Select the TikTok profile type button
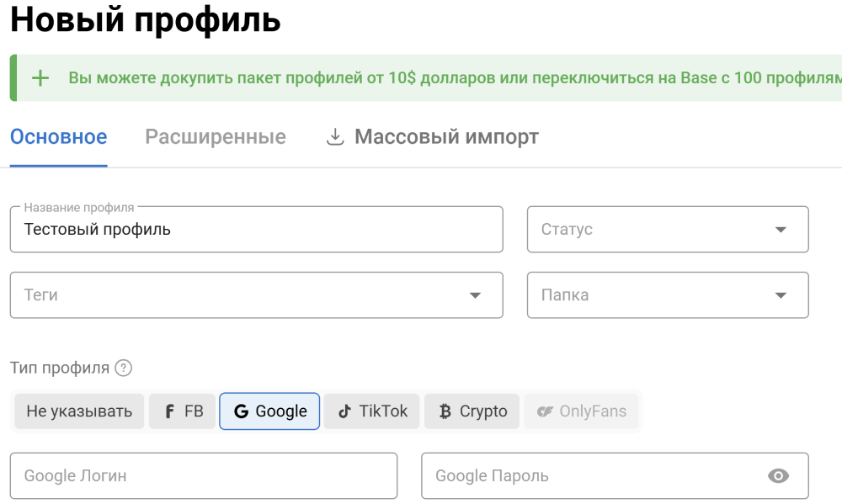The width and height of the screenshot is (842, 504). [370, 411]
